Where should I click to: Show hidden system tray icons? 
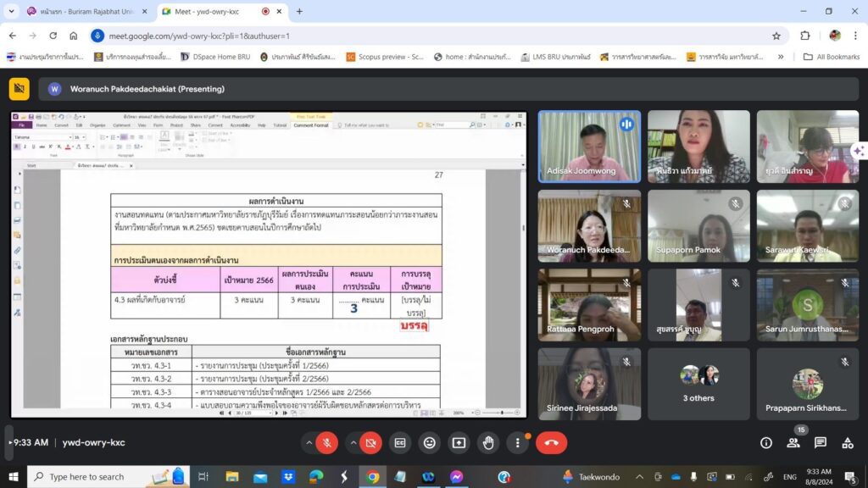coord(639,476)
